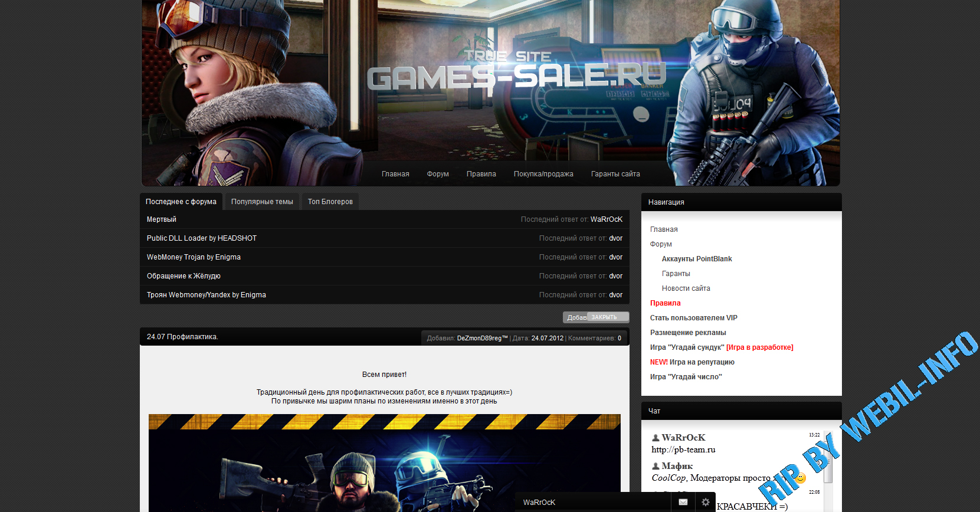Switch to the Последнее с форума tab
Image resolution: width=980 pixels, height=512 pixels.
click(181, 202)
